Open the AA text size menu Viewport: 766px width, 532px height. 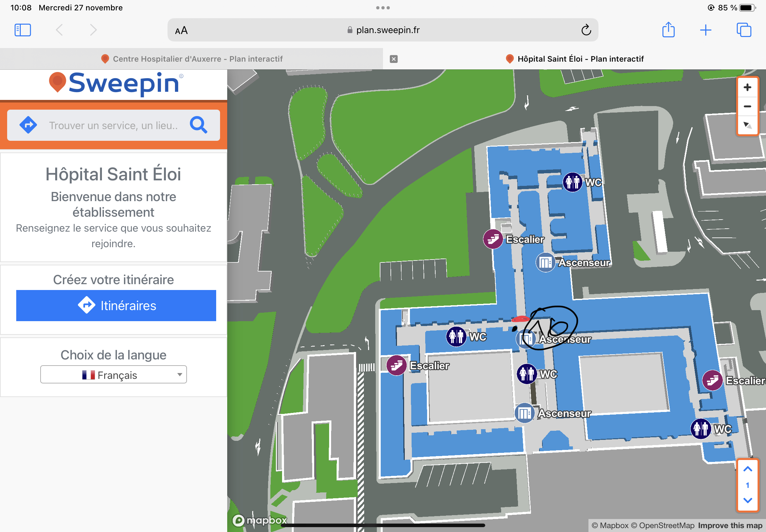click(x=181, y=31)
